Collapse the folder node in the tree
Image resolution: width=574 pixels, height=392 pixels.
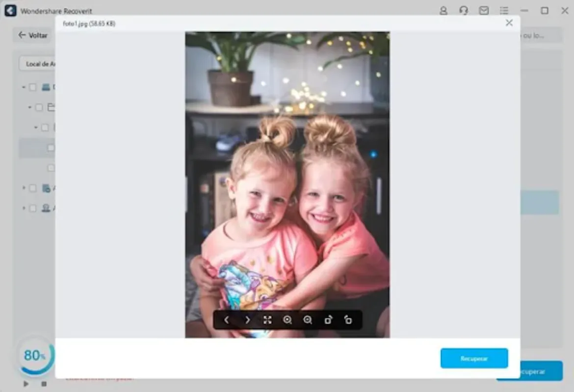(x=29, y=107)
